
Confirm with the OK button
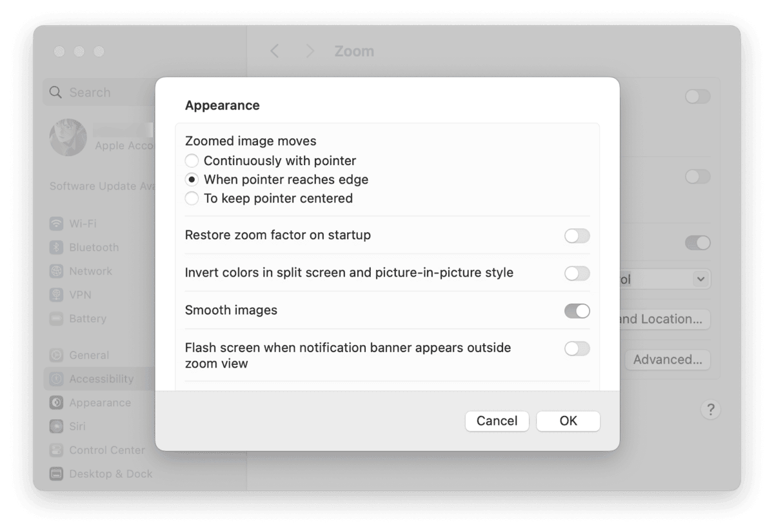click(x=568, y=421)
